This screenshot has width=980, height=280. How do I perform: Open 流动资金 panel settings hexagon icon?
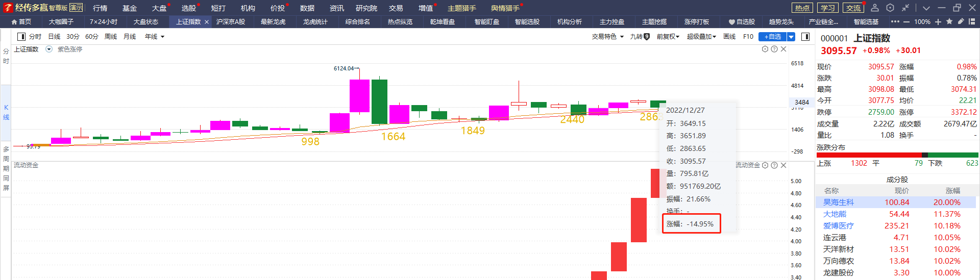coord(765,165)
